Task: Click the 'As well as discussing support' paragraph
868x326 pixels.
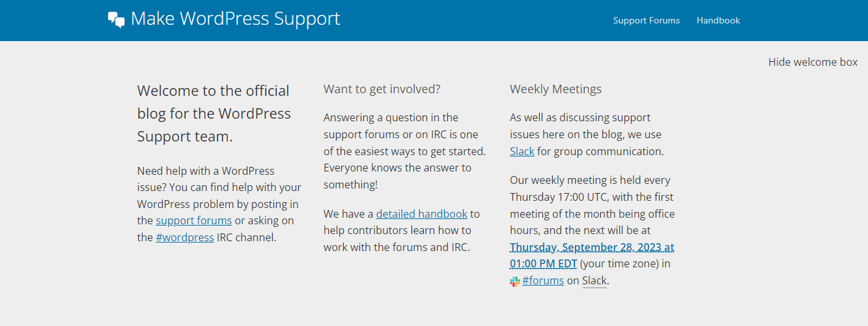Action: tap(587, 134)
